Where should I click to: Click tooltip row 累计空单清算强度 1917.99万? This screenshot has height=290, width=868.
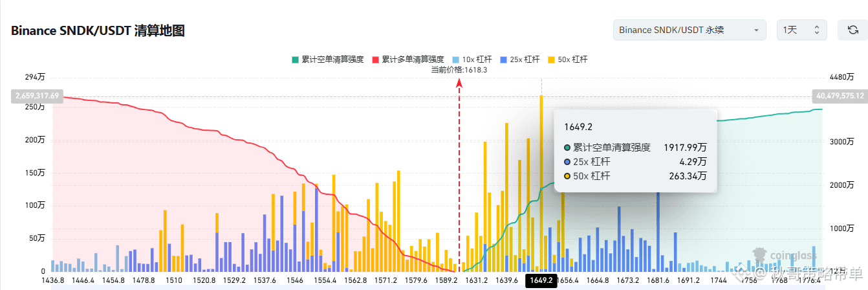click(635, 148)
